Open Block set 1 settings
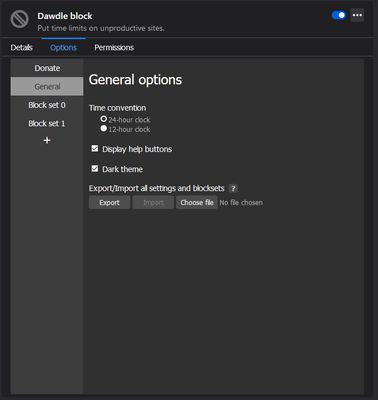Viewport: 378px width, 400px height. point(47,124)
